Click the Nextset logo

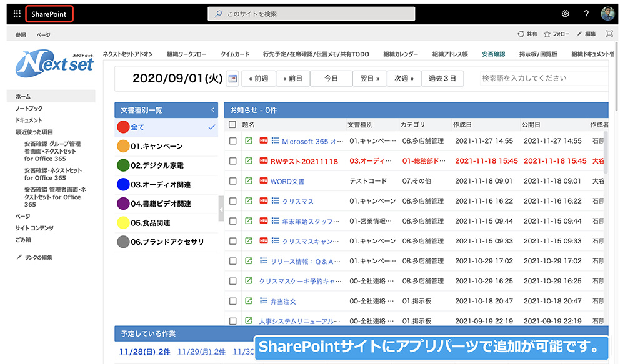tap(54, 63)
